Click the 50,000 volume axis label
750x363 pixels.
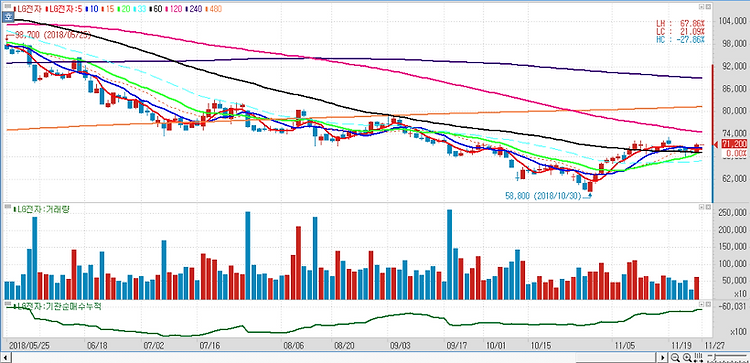click(x=735, y=281)
